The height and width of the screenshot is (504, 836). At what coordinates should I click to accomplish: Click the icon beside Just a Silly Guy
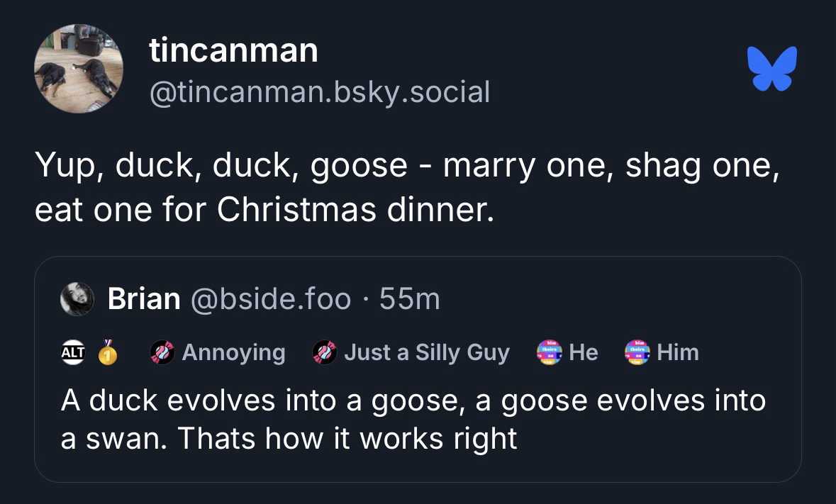click(324, 352)
